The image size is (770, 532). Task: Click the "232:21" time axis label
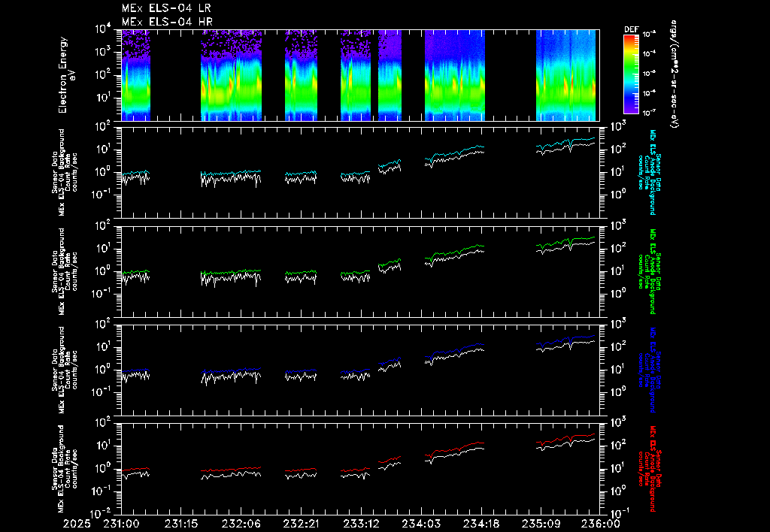click(x=301, y=524)
